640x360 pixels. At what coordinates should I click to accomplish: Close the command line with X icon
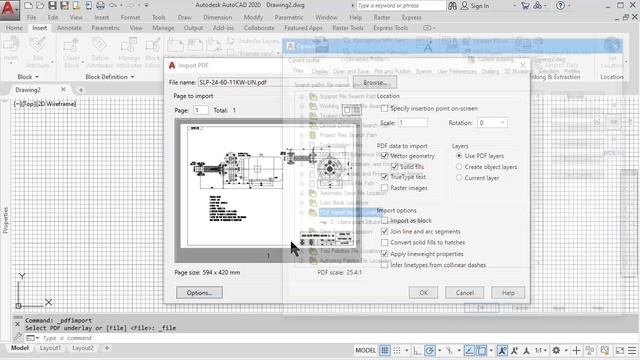coord(17,324)
